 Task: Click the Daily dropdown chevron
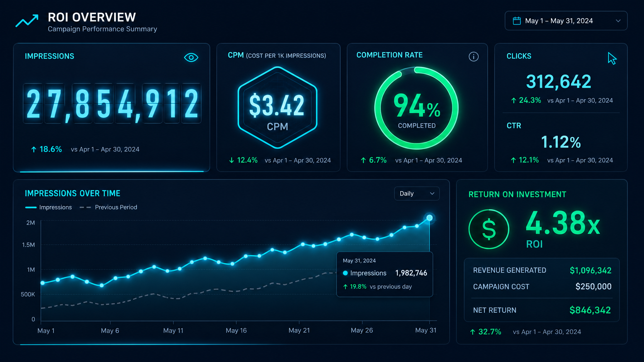coord(432,194)
